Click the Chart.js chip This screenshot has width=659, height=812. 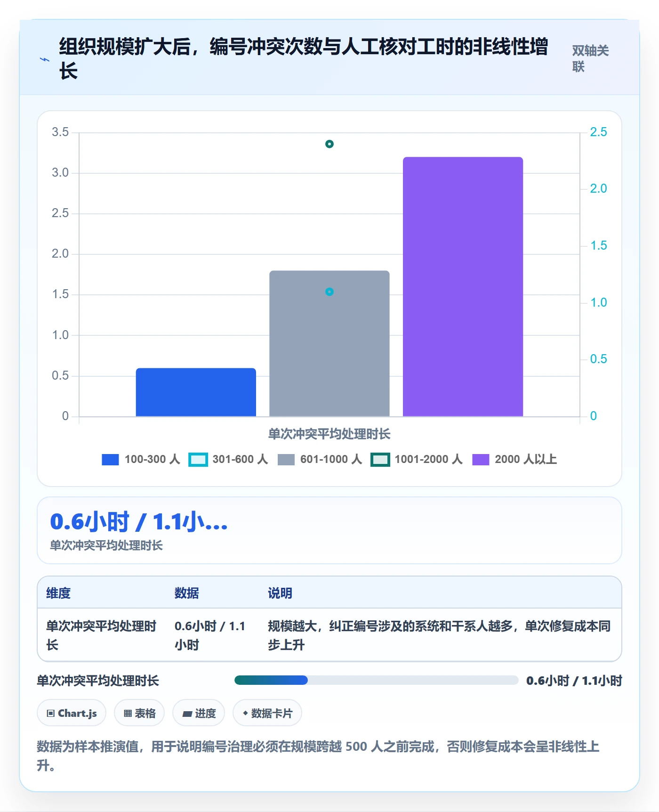click(x=72, y=713)
